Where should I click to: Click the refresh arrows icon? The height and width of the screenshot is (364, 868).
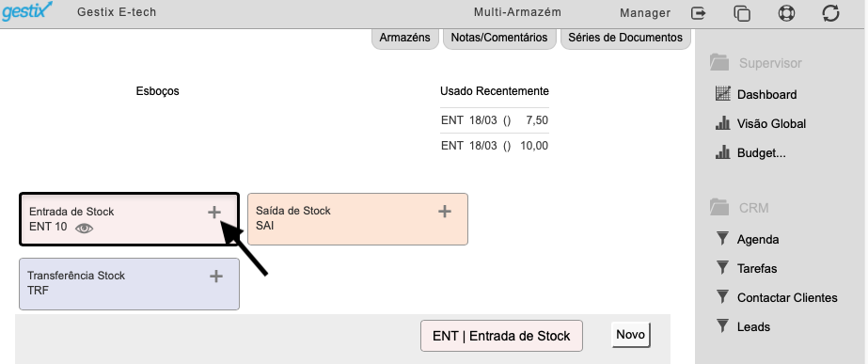pyautogui.click(x=831, y=13)
